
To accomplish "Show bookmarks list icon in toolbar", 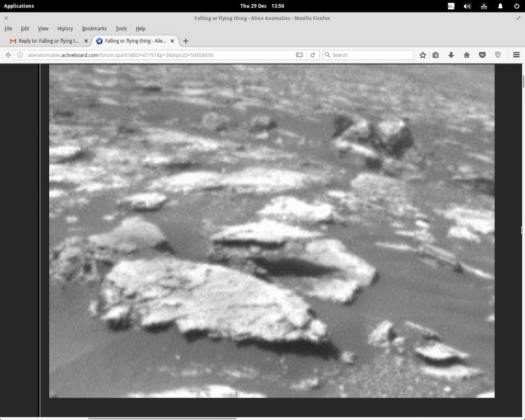I will 435,55.
